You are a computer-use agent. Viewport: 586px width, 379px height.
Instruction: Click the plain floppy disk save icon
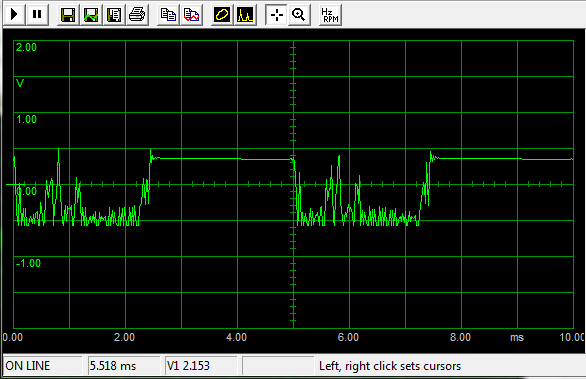(x=68, y=15)
